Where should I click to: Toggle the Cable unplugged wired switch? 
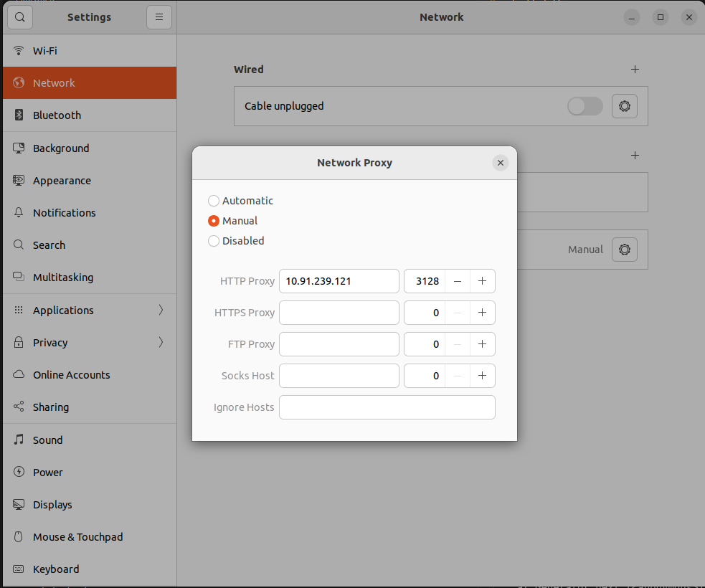(x=585, y=106)
